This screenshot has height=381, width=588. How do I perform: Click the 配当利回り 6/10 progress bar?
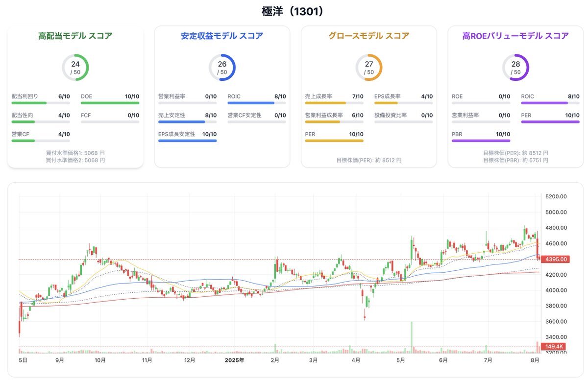pos(41,103)
